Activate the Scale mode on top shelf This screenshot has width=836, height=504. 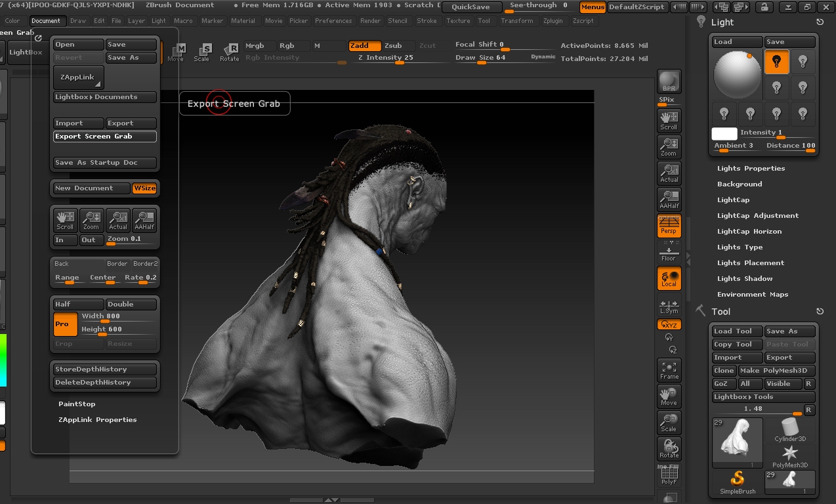(x=201, y=52)
